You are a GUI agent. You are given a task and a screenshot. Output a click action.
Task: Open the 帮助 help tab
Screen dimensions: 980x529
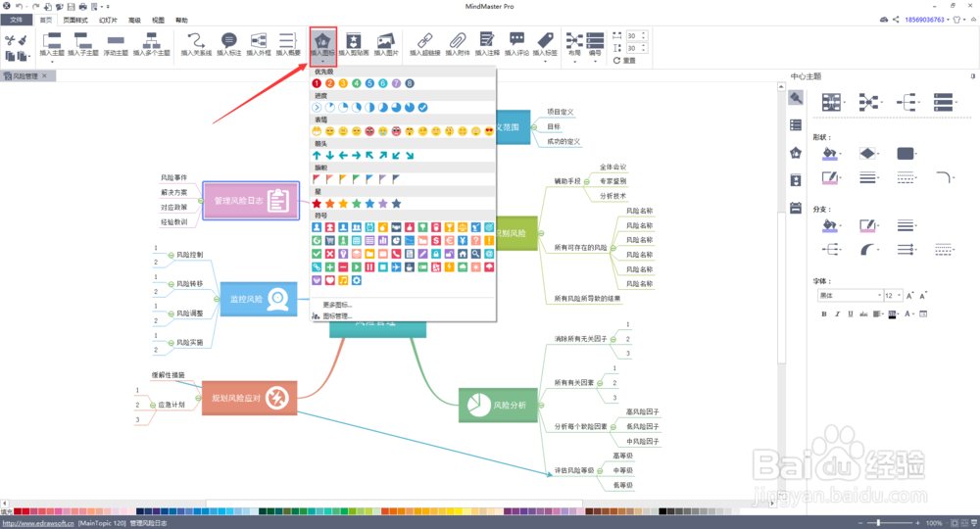pos(181,20)
